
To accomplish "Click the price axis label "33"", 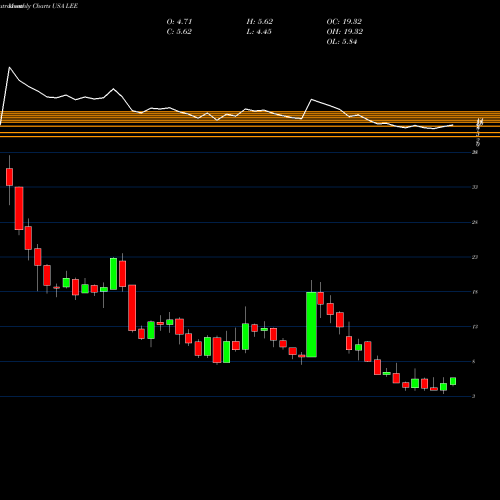I will 475,187.
